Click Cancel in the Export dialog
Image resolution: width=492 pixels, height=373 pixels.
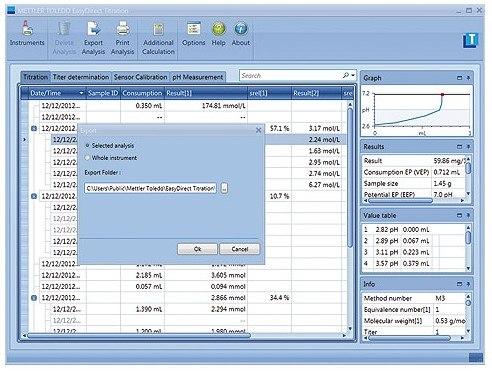pos(240,249)
